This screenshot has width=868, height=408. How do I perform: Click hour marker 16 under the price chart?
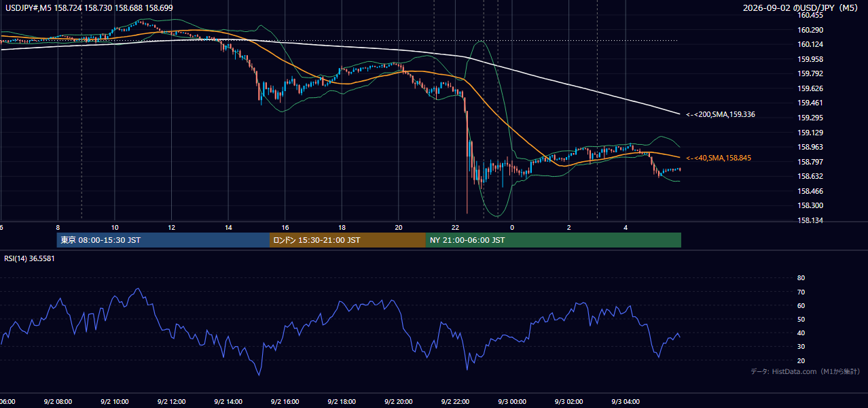point(285,227)
